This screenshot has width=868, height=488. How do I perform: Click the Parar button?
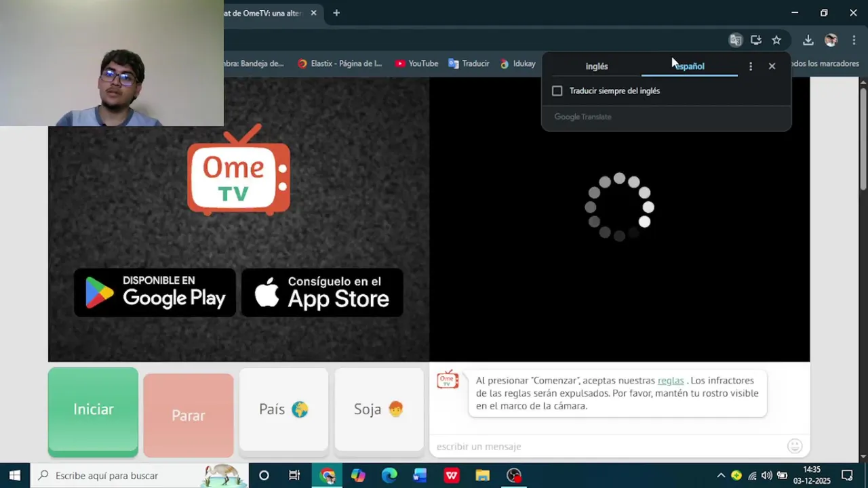pyautogui.click(x=189, y=415)
